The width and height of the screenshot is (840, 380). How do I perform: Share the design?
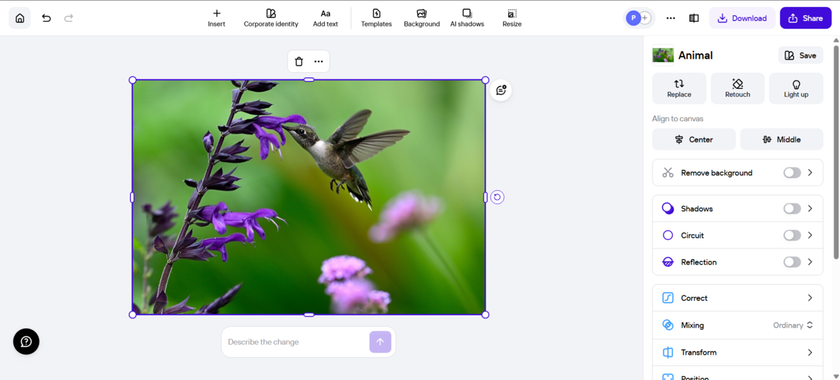pyautogui.click(x=805, y=18)
